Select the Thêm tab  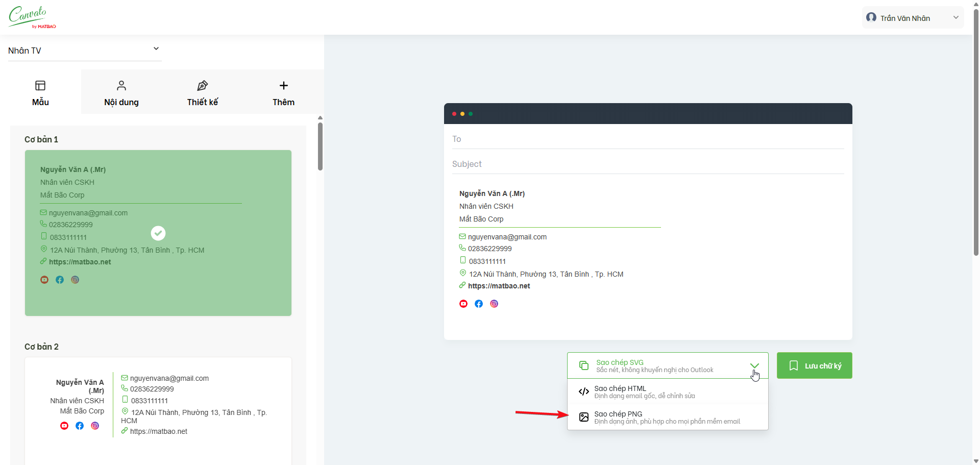point(283,93)
